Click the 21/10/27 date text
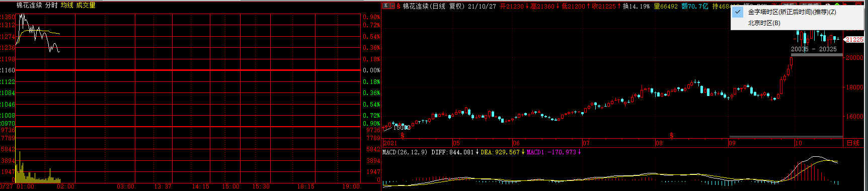The image size is (868, 191). click(482, 6)
